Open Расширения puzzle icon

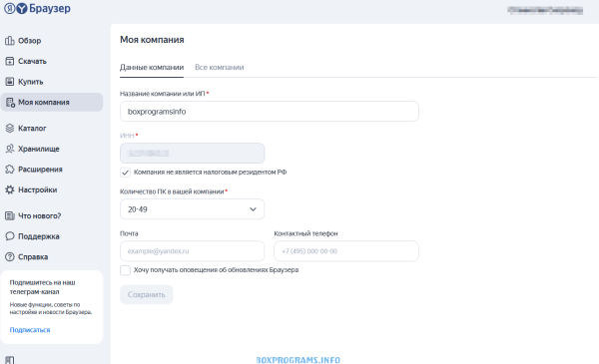tap(10, 170)
